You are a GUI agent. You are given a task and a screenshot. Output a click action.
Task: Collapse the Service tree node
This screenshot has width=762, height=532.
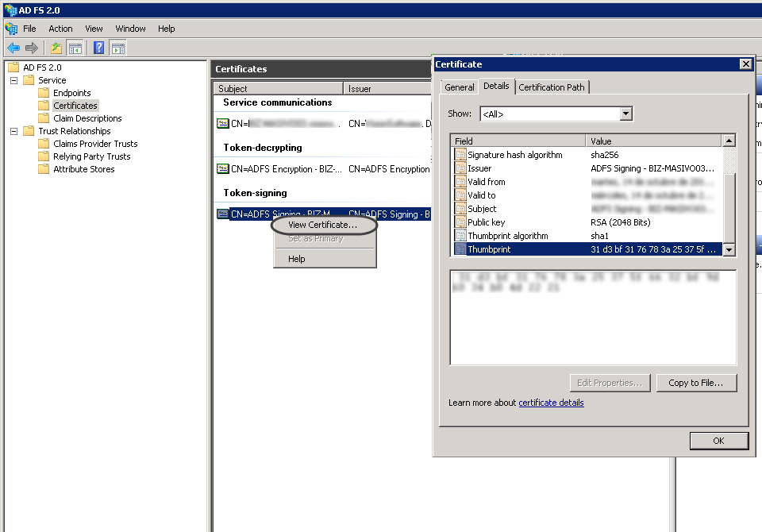point(14,80)
